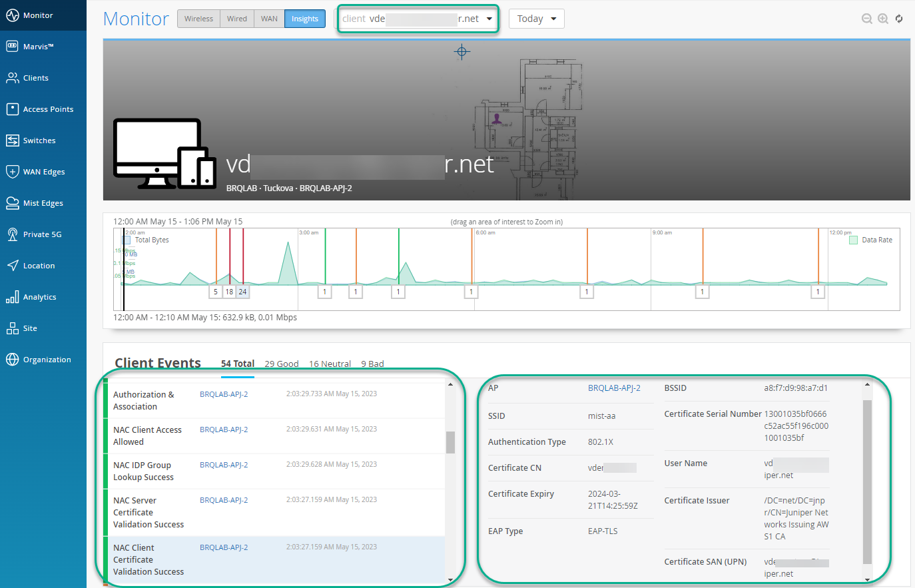
Task: Click the timeline marker labeled 24
Action: 242,292
